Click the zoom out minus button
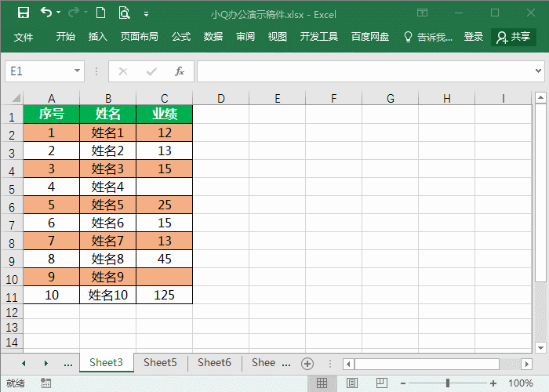The height and width of the screenshot is (392, 549). pos(403,383)
